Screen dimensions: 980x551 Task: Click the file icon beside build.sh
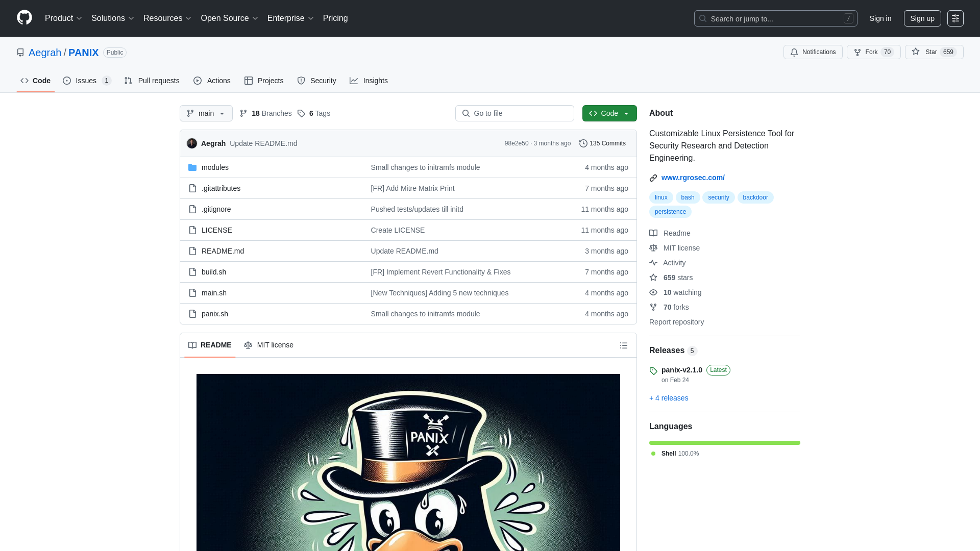192,272
